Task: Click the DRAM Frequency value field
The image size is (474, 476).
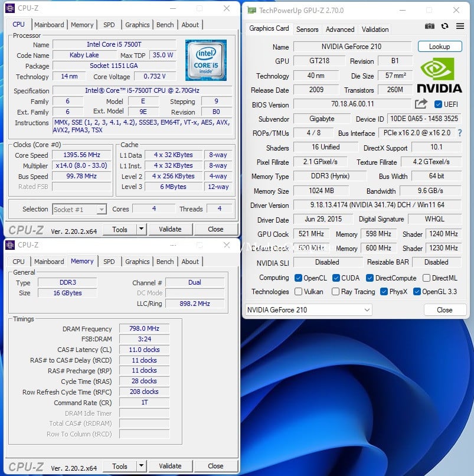Action: point(144,328)
